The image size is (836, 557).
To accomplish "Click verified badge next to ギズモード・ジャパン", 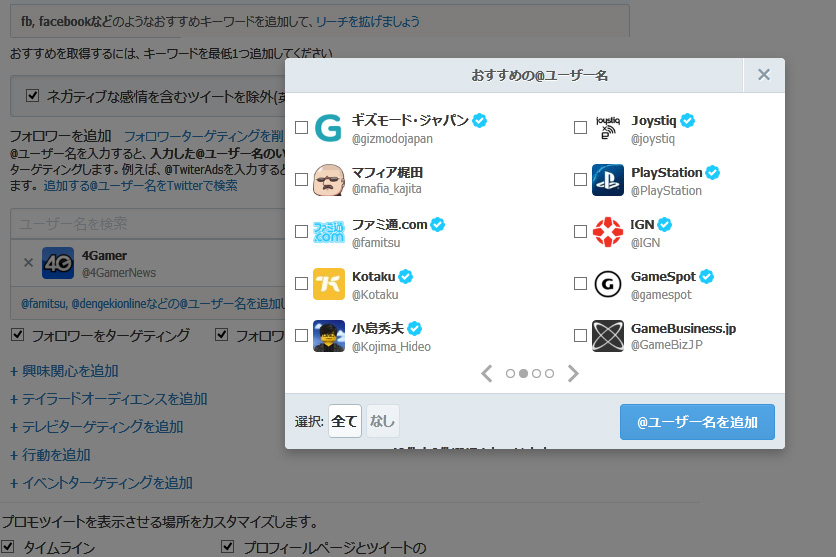I will pyautogui.click(x=480, y=120).
